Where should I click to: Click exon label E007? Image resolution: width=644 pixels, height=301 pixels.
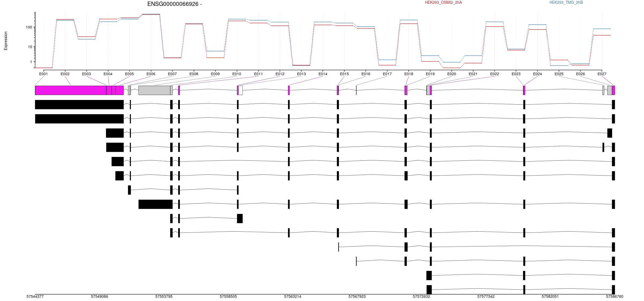172,74
